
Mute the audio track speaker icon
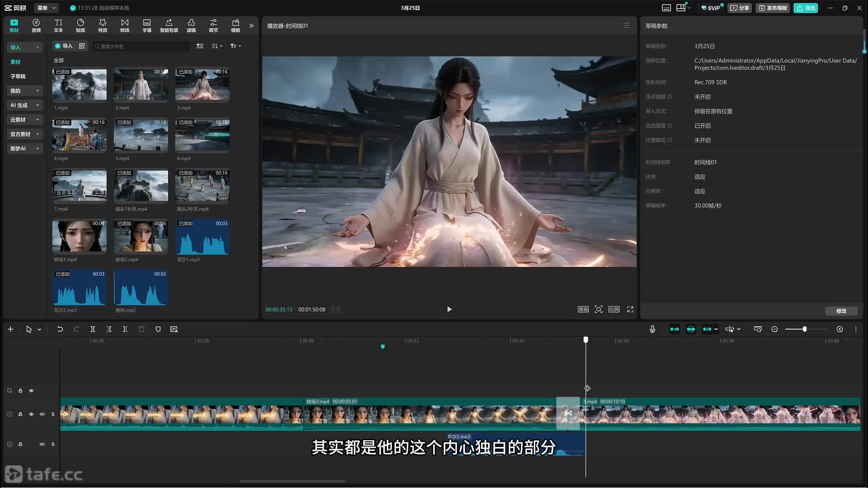pyautogui.click(x=42, y=444)
